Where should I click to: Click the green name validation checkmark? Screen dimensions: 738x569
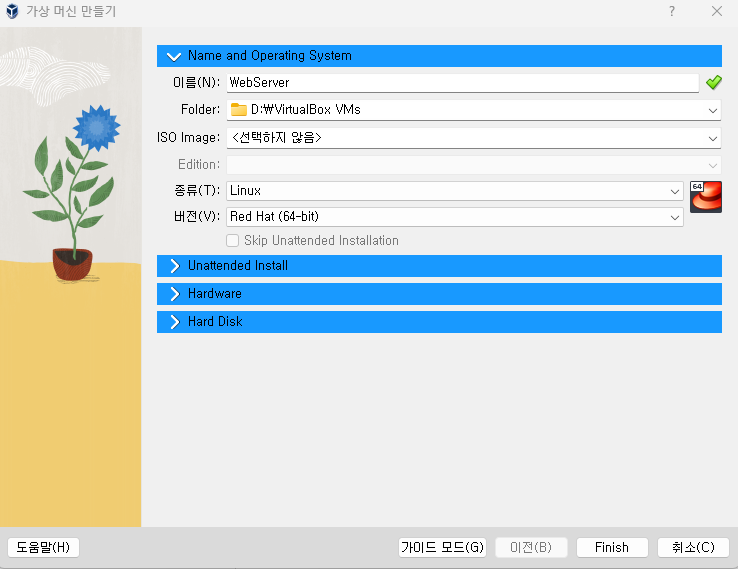pos(714,82)
